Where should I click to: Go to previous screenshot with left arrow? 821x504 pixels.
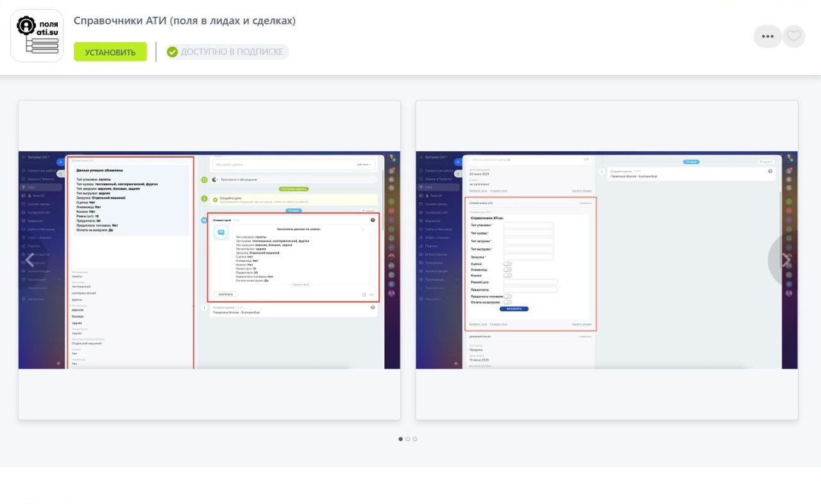(x=30, y=260)
